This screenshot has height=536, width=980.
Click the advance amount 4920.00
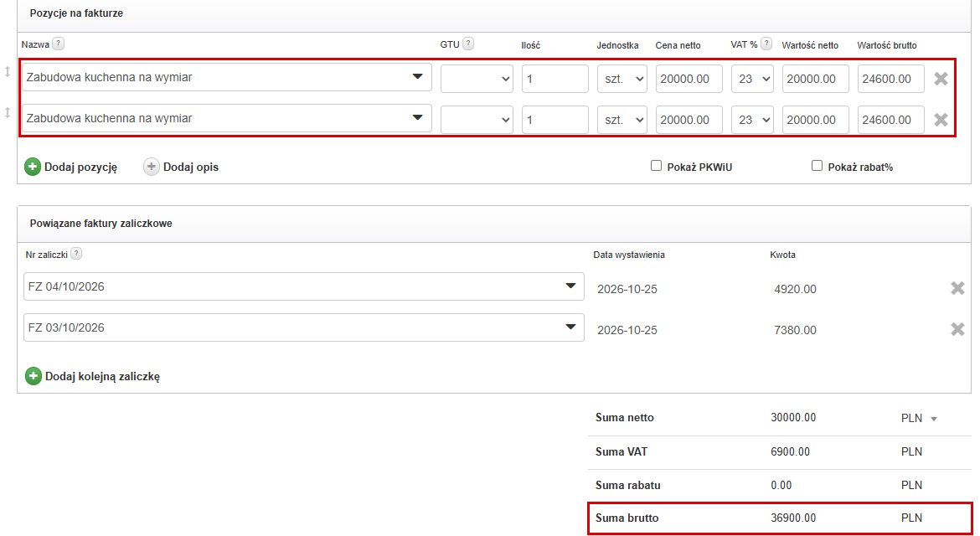795,289
